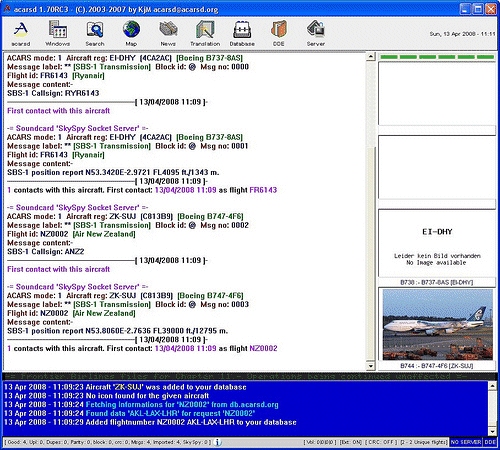Click the blue info icon in status bar
This screenshot has width=500, height=450.
[218, 442]
